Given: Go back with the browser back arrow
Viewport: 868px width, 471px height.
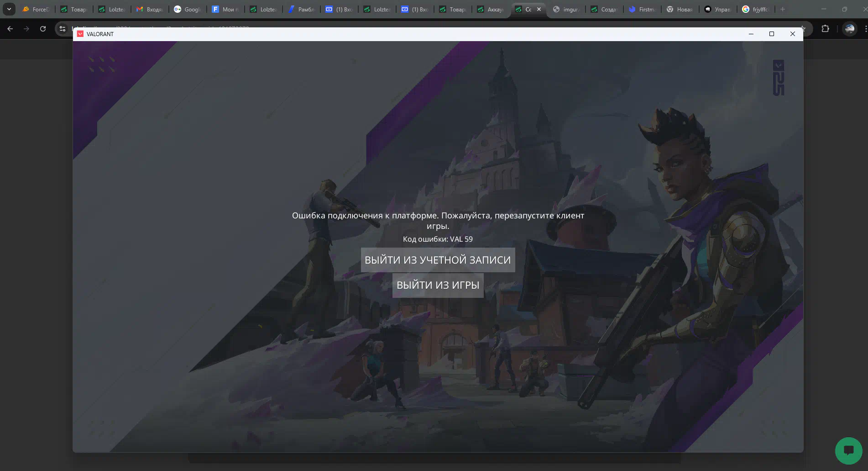Looking at the screenshot, I should tap(10, 29).
